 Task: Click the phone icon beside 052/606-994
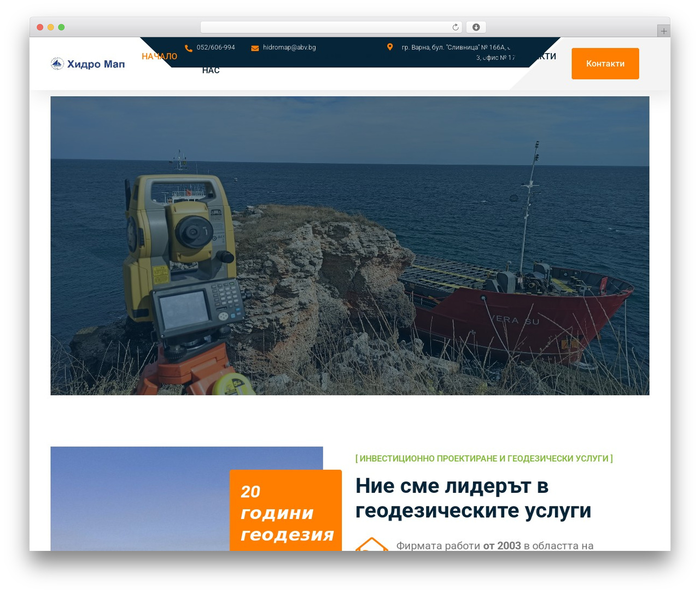[x=189, y=48]
